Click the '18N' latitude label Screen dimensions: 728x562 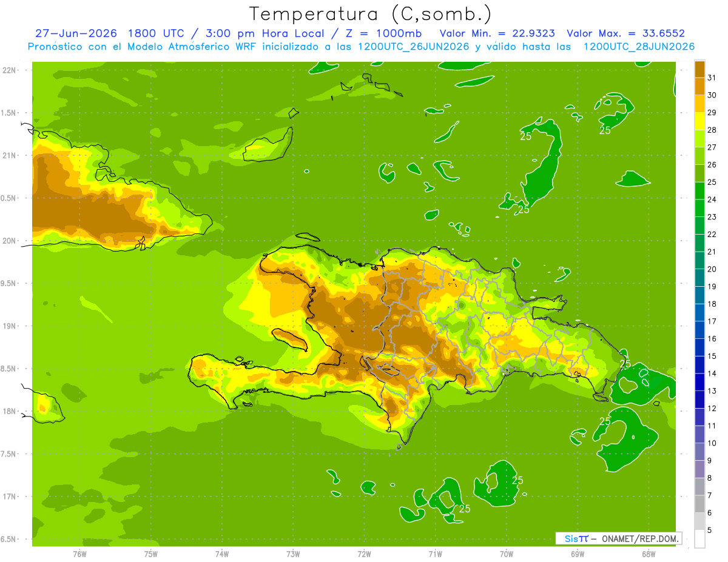[10, 411]
